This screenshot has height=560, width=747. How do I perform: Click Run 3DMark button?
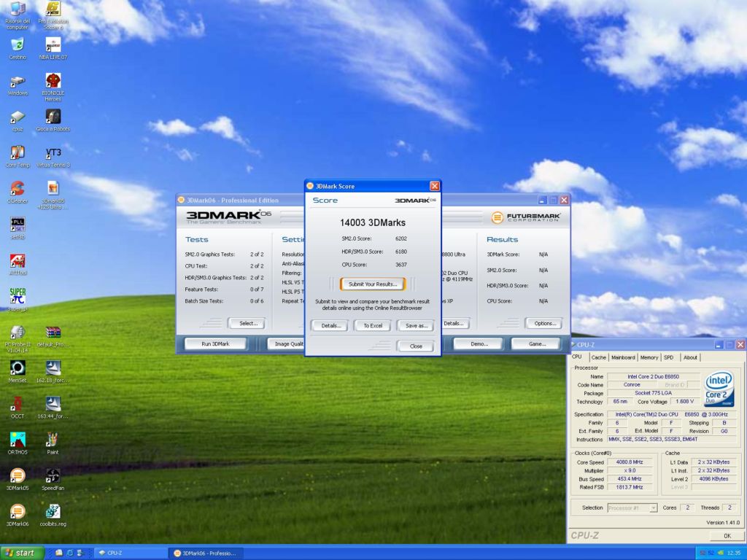click(215, 344)
